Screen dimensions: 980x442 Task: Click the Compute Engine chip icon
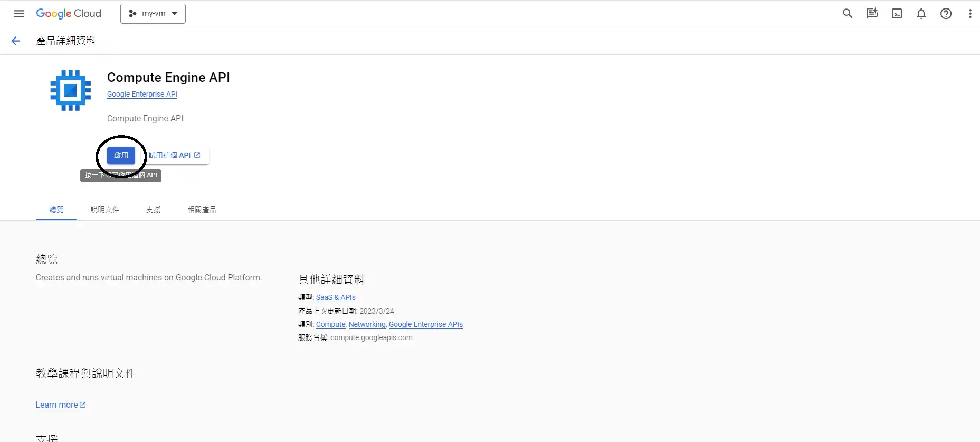70,90
